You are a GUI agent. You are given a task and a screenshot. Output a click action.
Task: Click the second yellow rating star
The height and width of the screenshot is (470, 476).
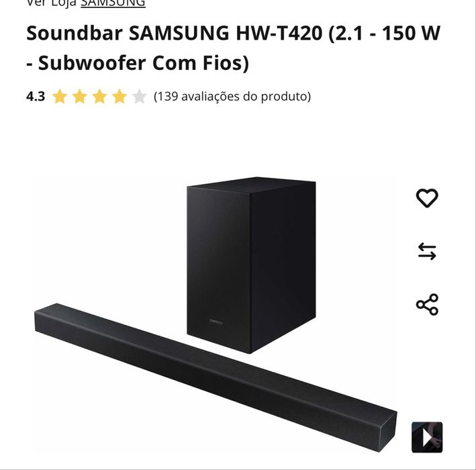(79, 97)
